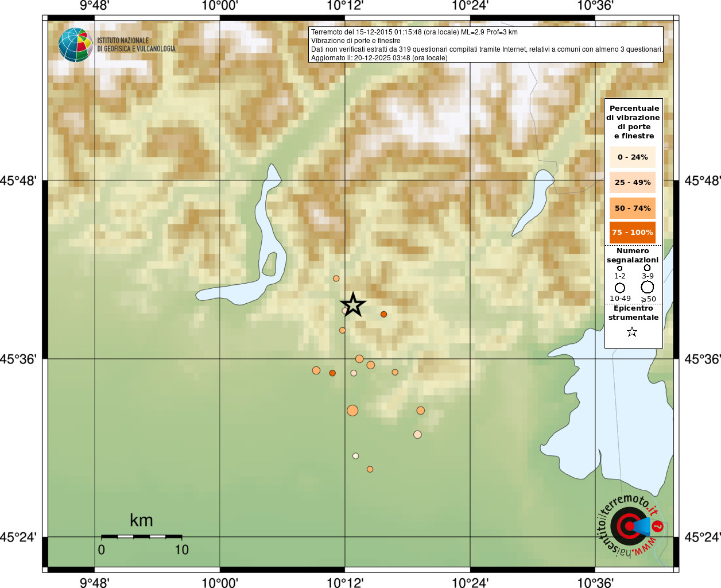The image size is (721, 588).
Task: Click the northernmost orange report circle
Action: [336, 278]
